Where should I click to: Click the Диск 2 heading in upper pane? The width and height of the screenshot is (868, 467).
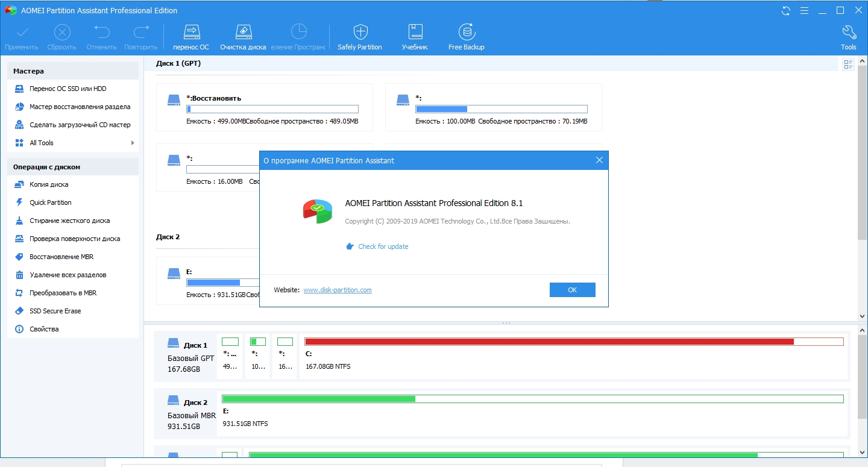click(168, 237)
